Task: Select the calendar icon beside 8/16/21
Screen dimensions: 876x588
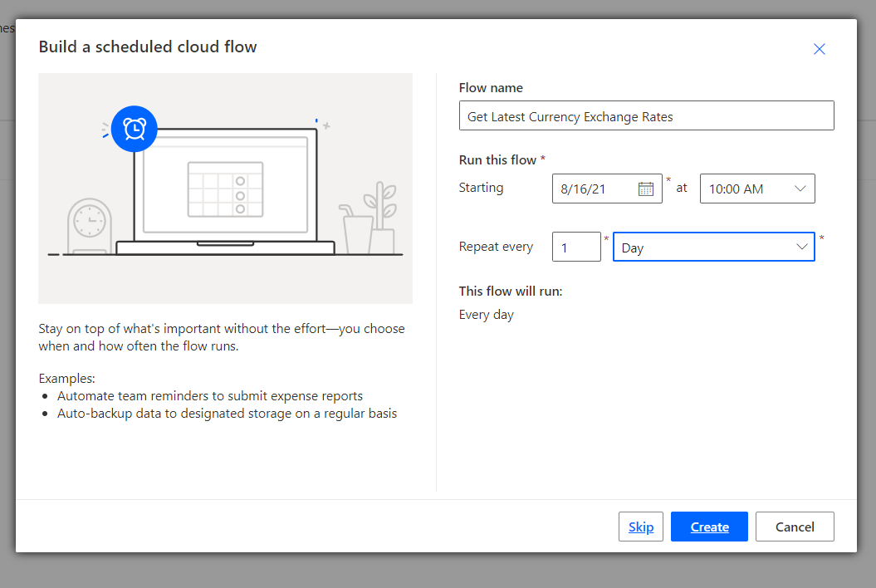Action: click(x=647, y=189)
